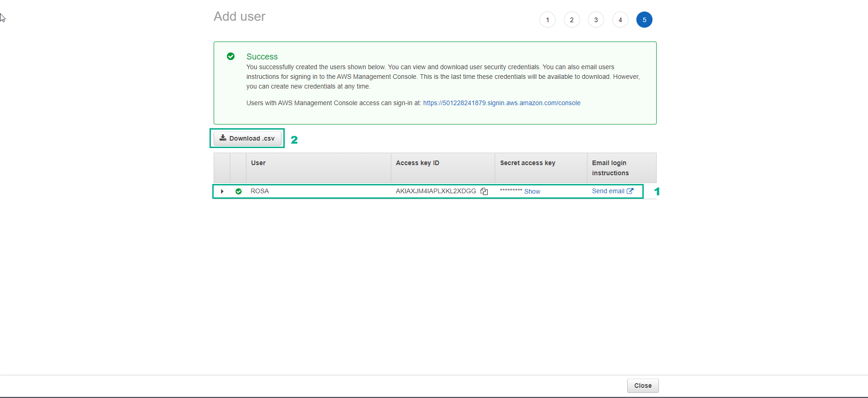Click the Success checkmark icon in banner
868x398 pixels.
tap(231, 56)
